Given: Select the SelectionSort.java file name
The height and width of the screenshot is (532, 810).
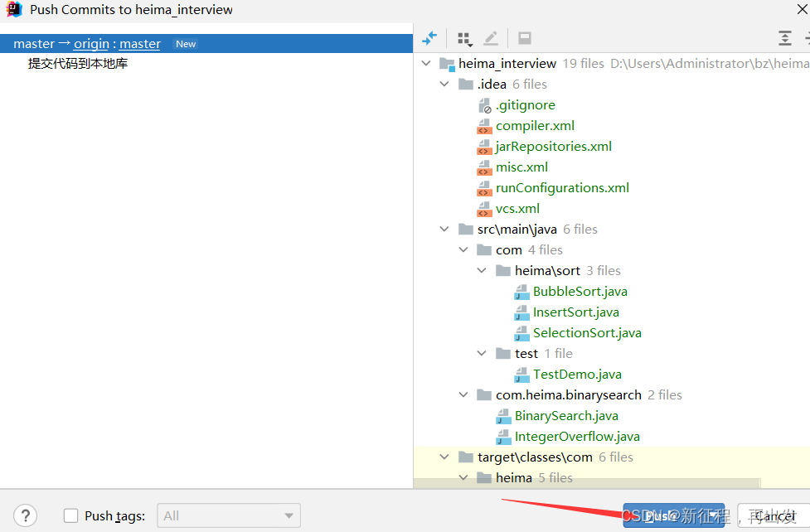Looking at the screenshot, I should tap(587, 333).
